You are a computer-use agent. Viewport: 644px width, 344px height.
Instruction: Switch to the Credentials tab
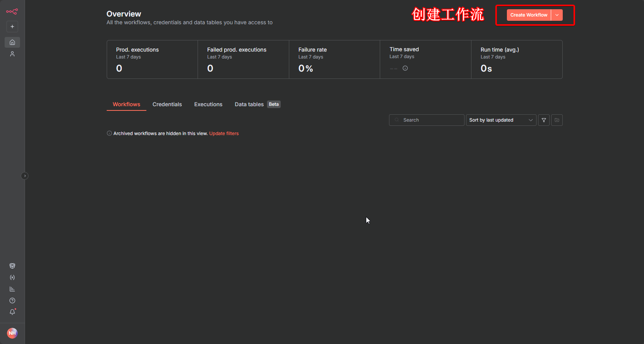click(x=167, y=104)
